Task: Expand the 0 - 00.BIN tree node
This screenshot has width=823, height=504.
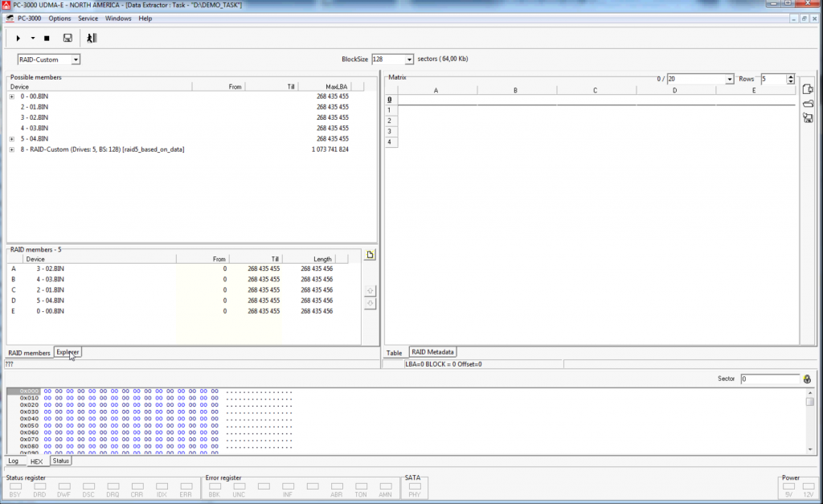Action: pyautogui.click(x=12, y=96)
